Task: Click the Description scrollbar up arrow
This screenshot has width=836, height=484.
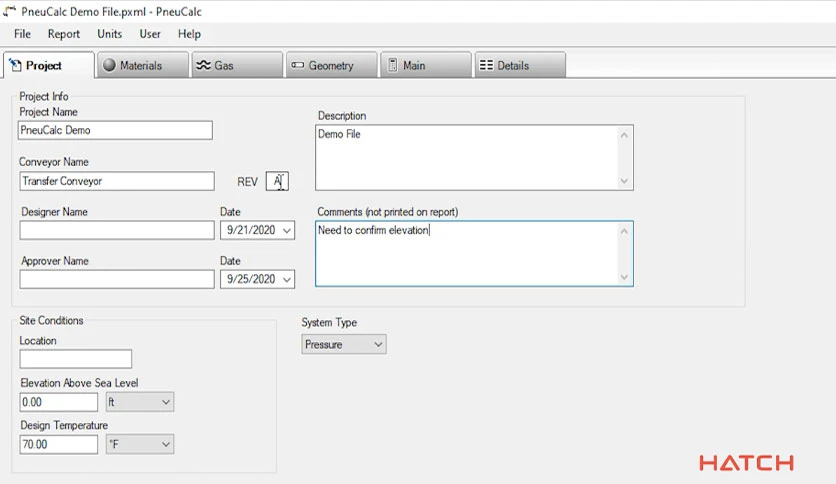Action: (624, 135)
